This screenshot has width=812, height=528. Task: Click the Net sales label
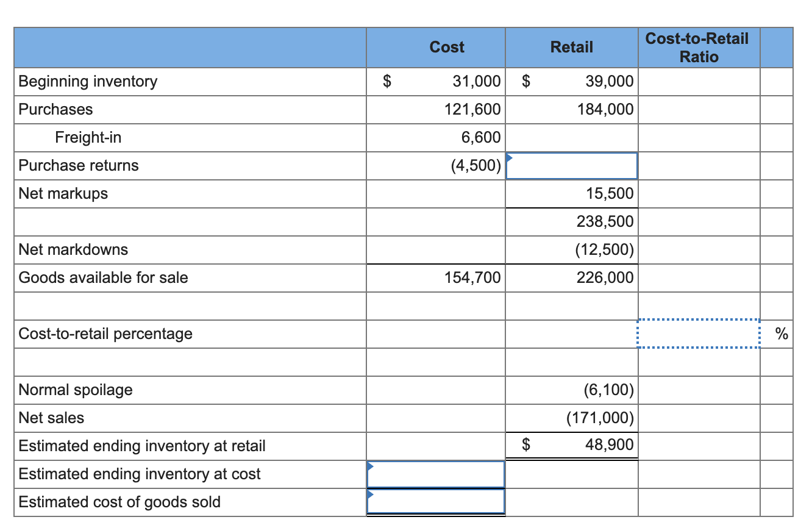click(52, 418)
